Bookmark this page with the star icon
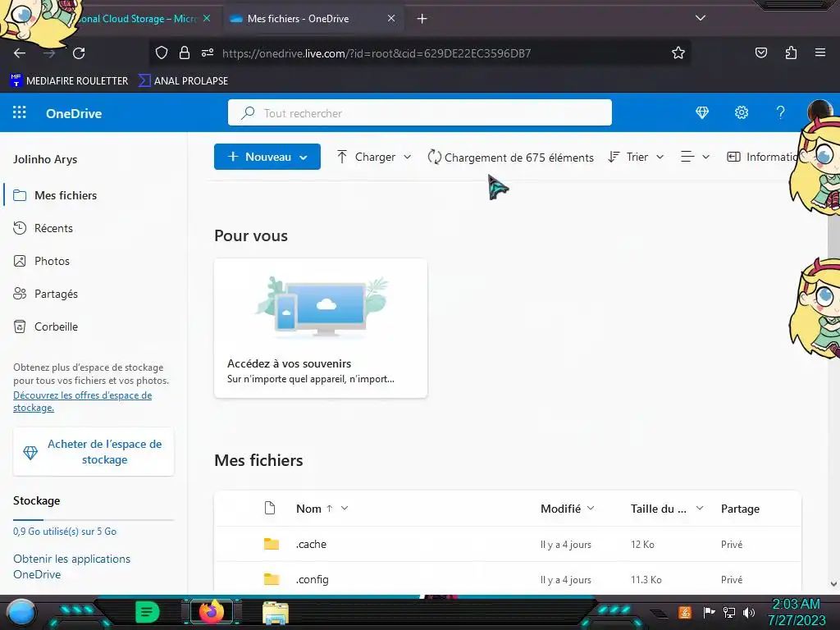The width and height of the screenshot is (840, 630). (x=678, y=52)
